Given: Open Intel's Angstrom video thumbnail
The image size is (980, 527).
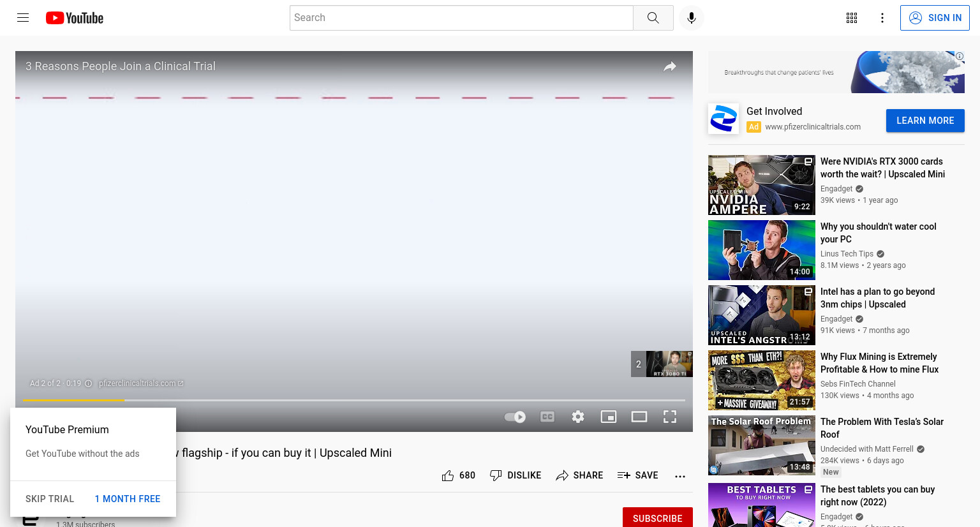Looking at the screenshot, I should point(762,315).
